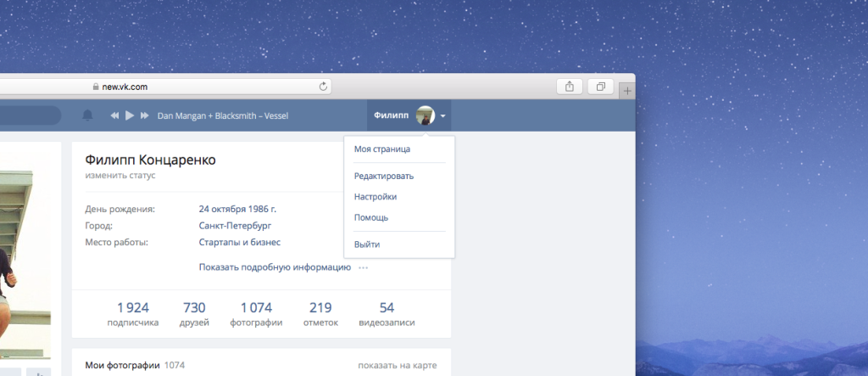This screenshot has height=376, width=868.
Task: Open 1 074 фотографии counter
Action: 256,314
